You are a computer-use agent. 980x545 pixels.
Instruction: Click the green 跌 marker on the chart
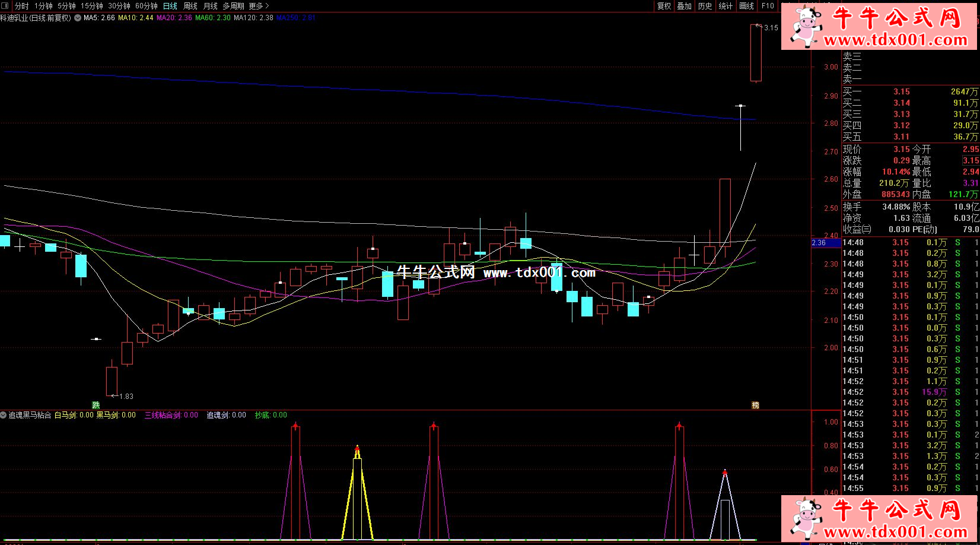96,405
